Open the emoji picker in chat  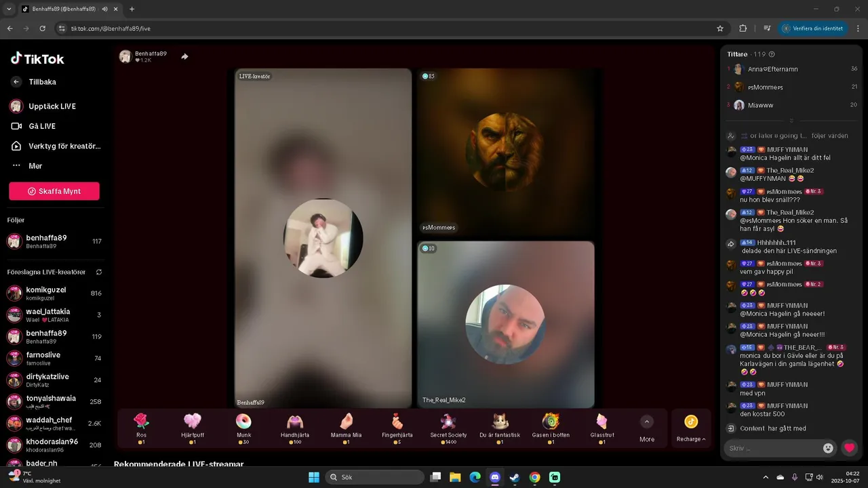(828, 448)
